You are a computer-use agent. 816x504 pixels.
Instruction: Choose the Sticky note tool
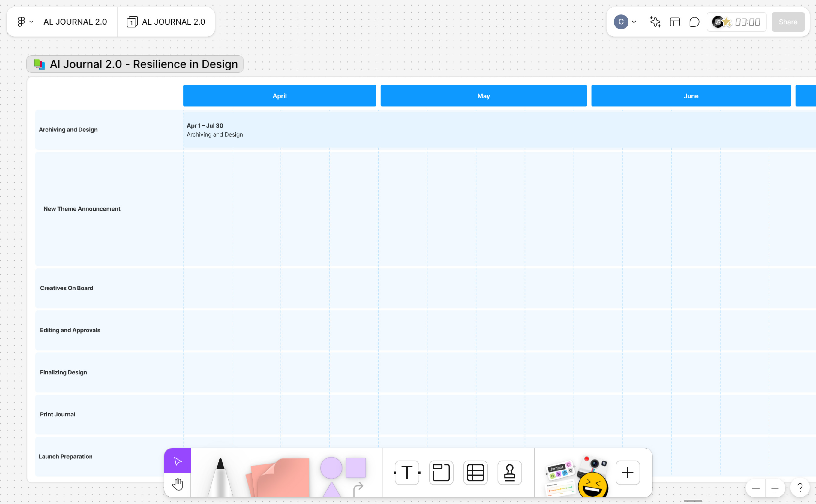click(x=280, y=477)
